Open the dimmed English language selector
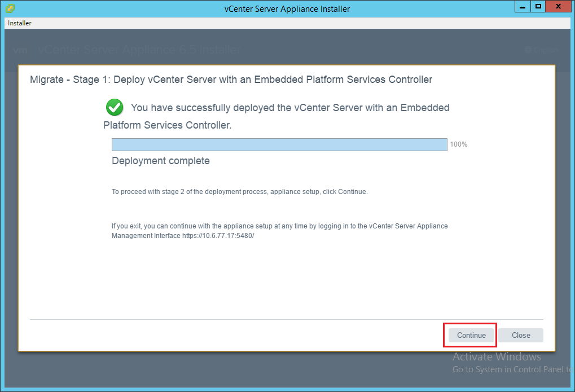The image size is (575, 392). [541, 50]
